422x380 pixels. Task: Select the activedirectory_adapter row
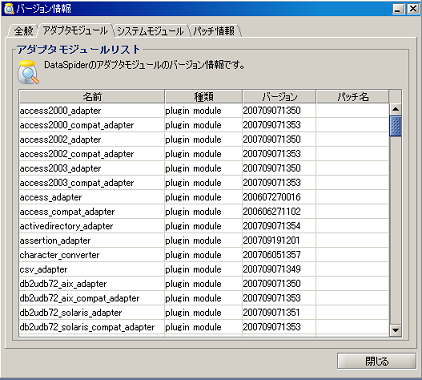coord(204,226)
